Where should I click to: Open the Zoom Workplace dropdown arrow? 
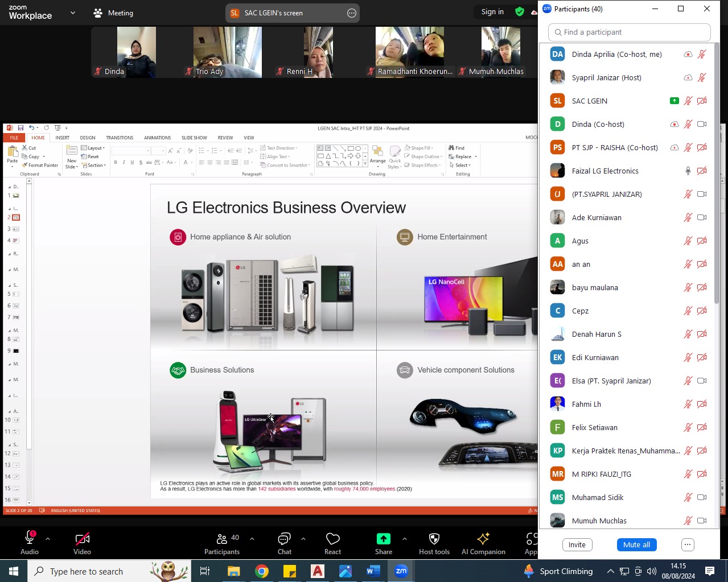point(73,13)
